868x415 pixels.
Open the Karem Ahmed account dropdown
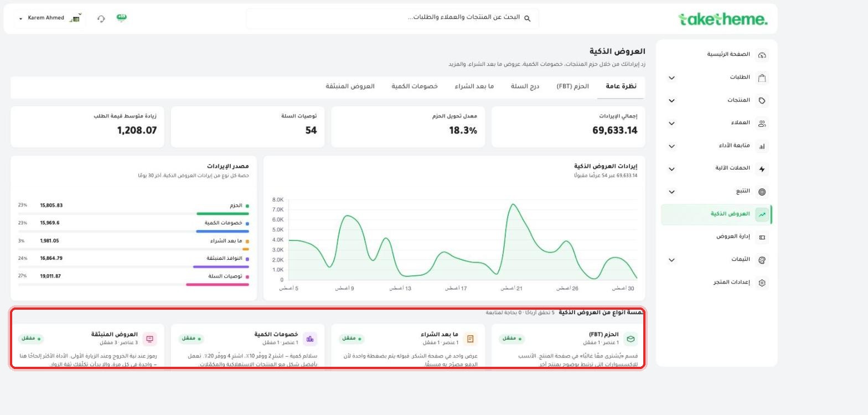(x=50, y=18)
